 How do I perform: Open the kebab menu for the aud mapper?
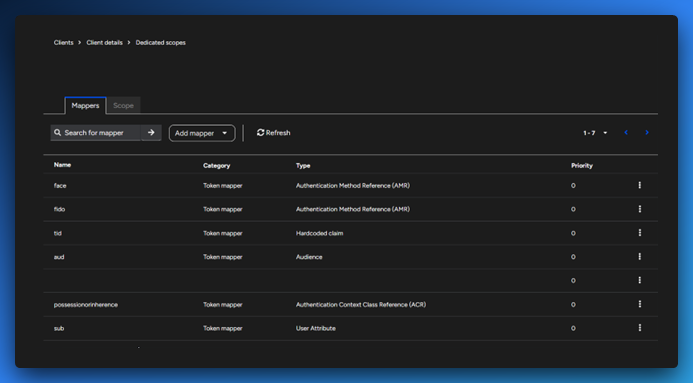[640, 257]
